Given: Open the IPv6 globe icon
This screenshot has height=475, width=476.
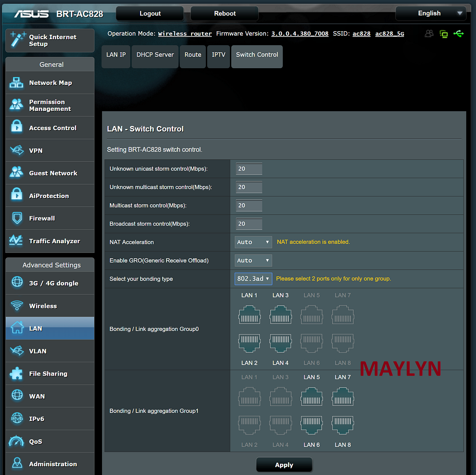Looking at the screenshot, I should pyautogui.click(x=17, y=418).
